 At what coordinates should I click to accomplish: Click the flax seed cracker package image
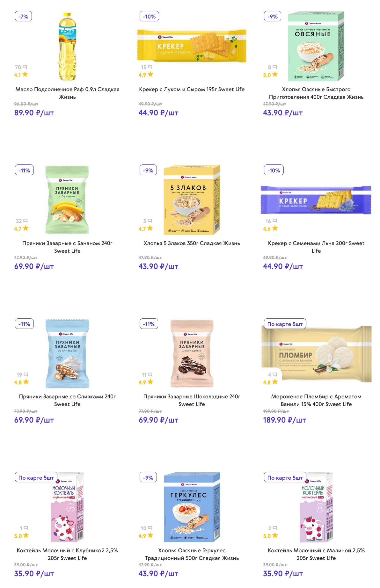point(316,200)
